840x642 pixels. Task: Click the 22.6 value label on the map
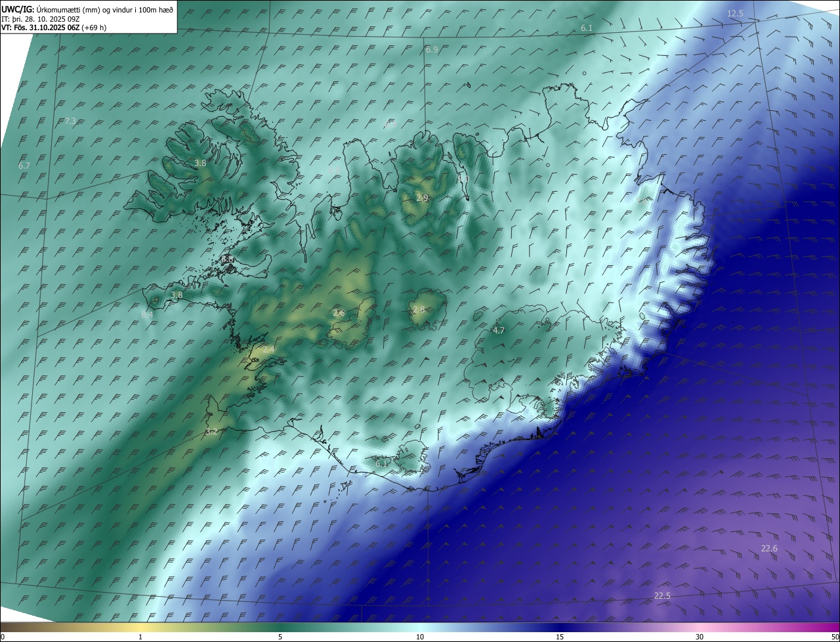(x=769, y=549)
